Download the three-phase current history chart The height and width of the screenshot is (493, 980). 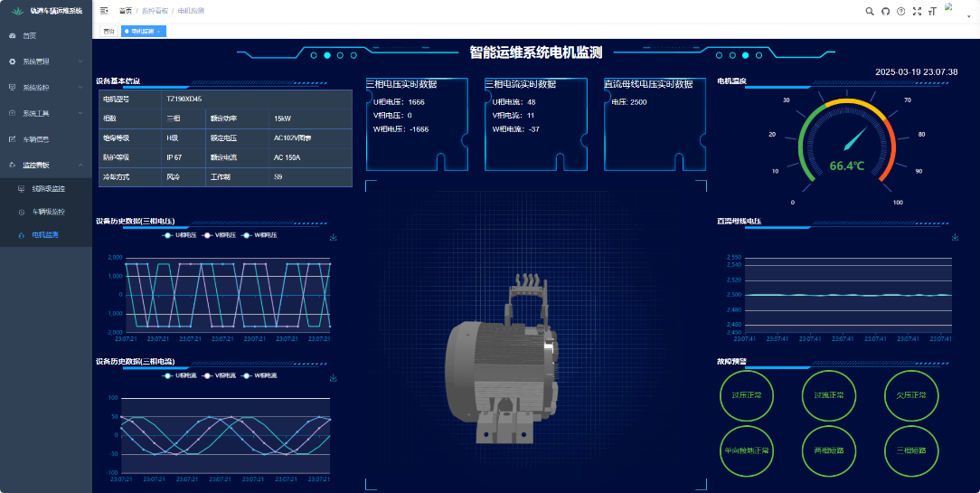coord(334,378)
